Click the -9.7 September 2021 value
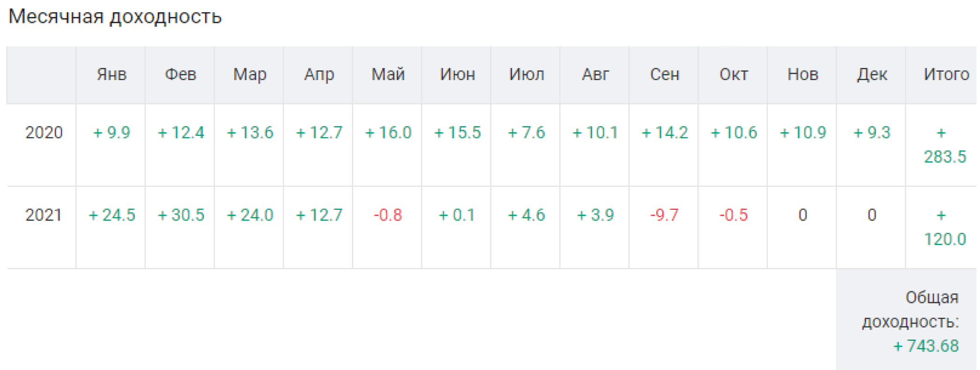 tap(664, 215)
